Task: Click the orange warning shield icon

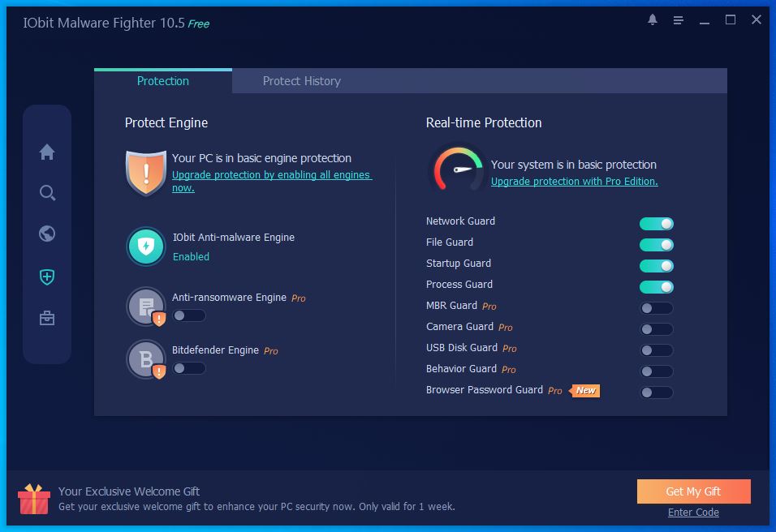Action: tap(146, 173)
